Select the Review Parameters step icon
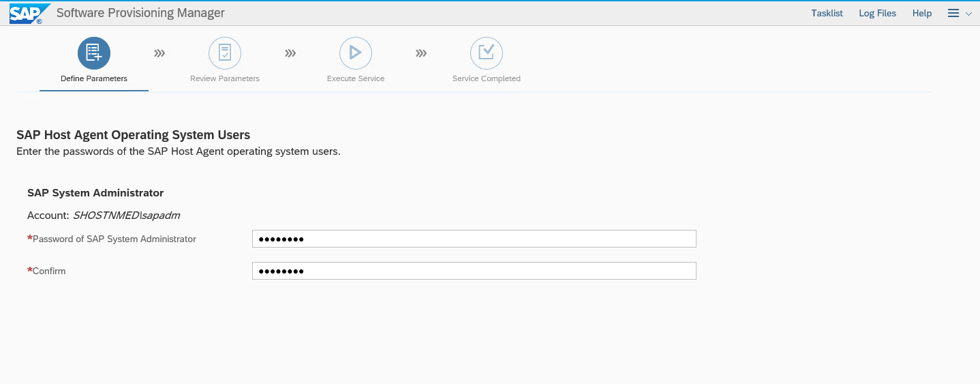This screenshot has width=980, height=384. (225, 53)
